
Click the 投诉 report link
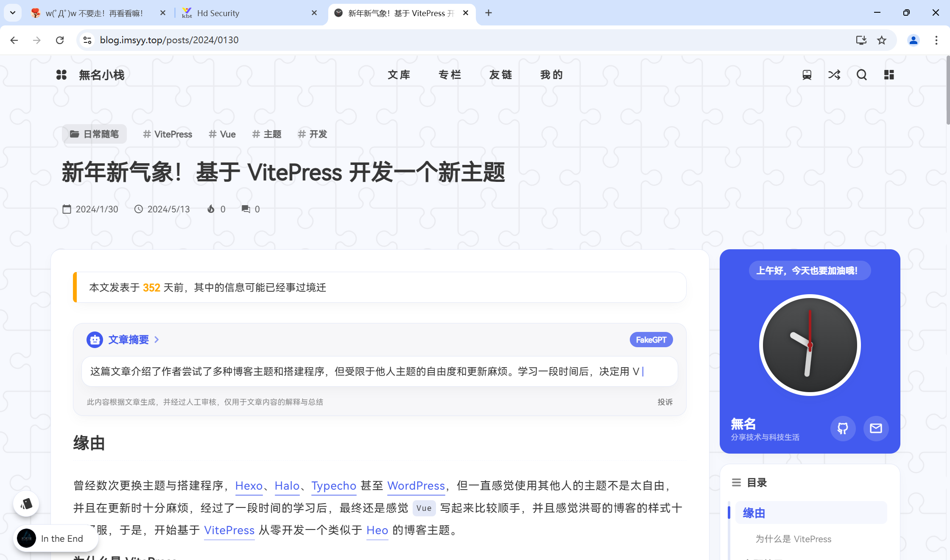coord(665,402)
